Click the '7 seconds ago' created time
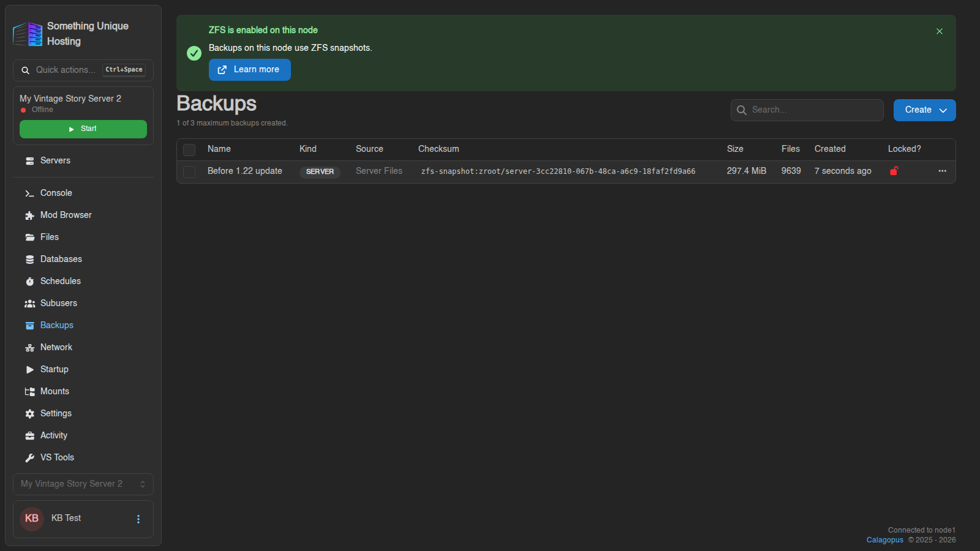This screenshot has height=551, width=980. pyautogui.click(x=843, y=171)
